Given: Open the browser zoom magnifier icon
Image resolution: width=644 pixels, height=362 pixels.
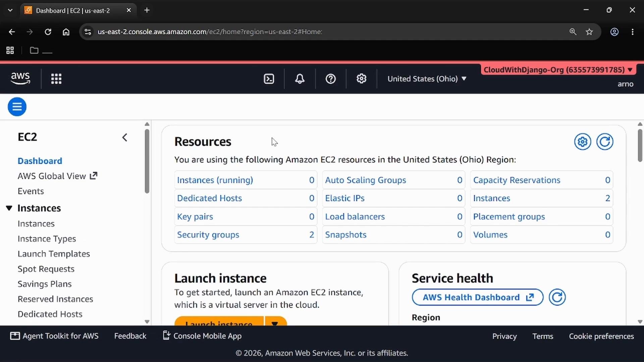Looking at the screenshot, I should 573,32.
